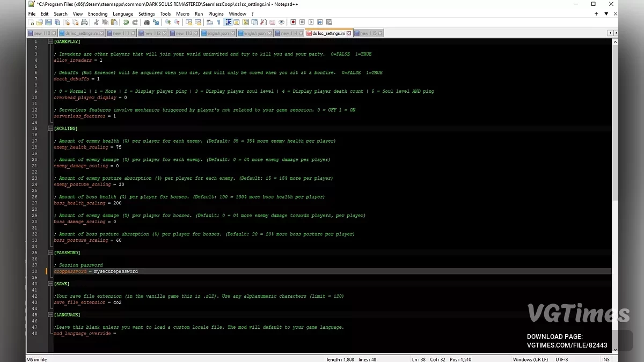Open the File menu
644x362 pixels.
32,14
